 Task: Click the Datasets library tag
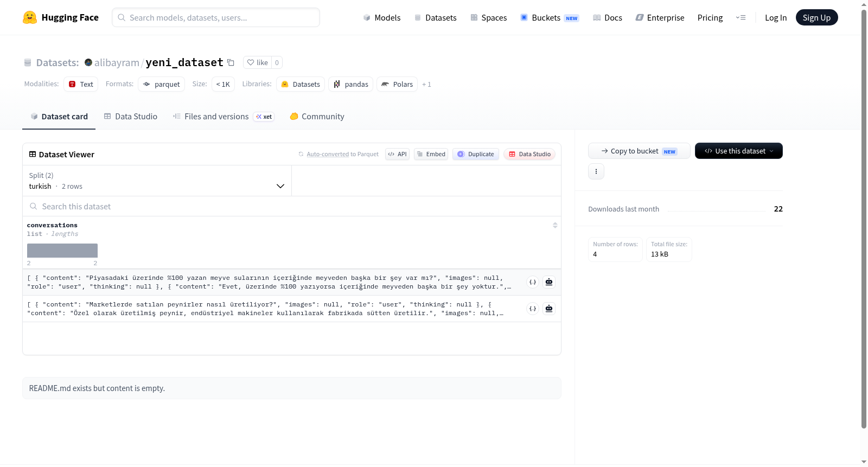(x=301, y=84)
